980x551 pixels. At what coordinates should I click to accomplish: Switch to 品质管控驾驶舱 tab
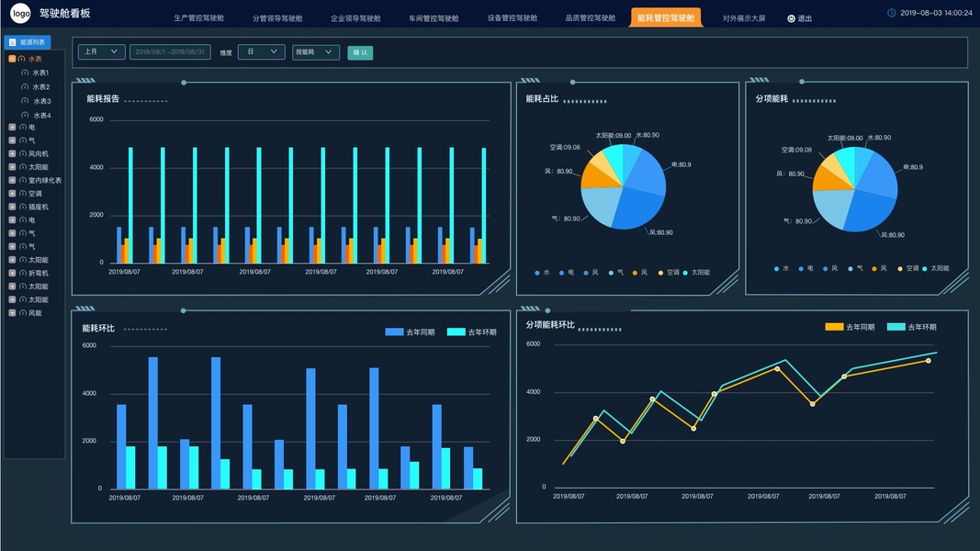[x=591, y=18]
